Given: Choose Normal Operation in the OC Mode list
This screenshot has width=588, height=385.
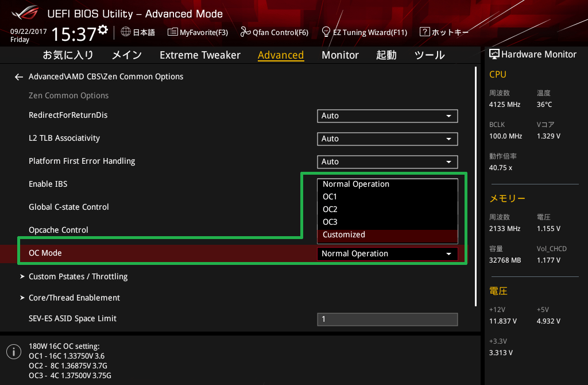Looking at the screenshot, I should click(388, 184).
